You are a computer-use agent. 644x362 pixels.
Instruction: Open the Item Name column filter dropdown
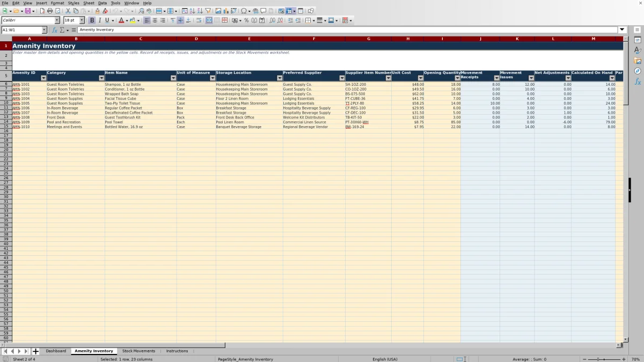pos(173,78)
